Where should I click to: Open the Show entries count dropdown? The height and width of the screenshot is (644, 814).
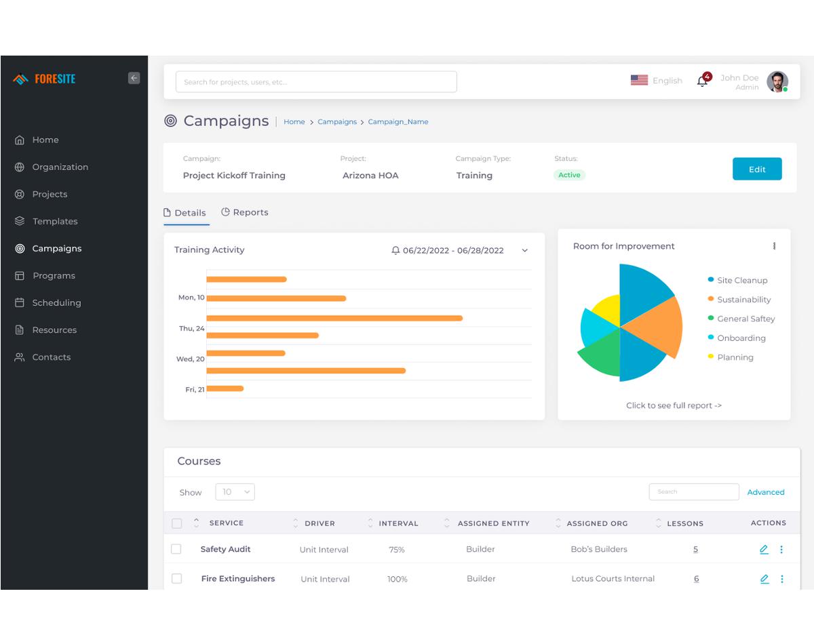click(235, 492)
